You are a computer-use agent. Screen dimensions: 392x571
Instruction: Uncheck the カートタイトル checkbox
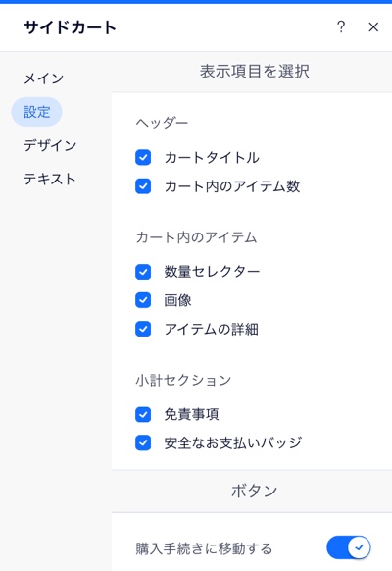click(x=143, y=158)
